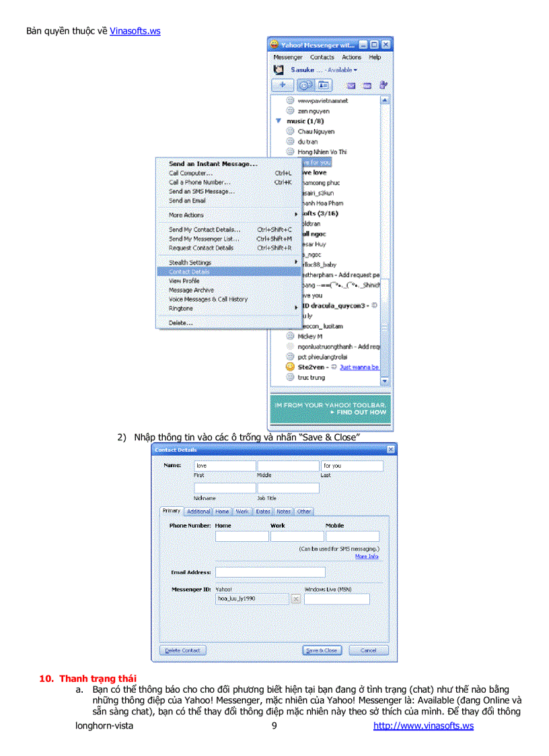This screenshot has height=756, width=549.
Task: Click the smiley icon in the title bar
Action: [x=274, y=44]
